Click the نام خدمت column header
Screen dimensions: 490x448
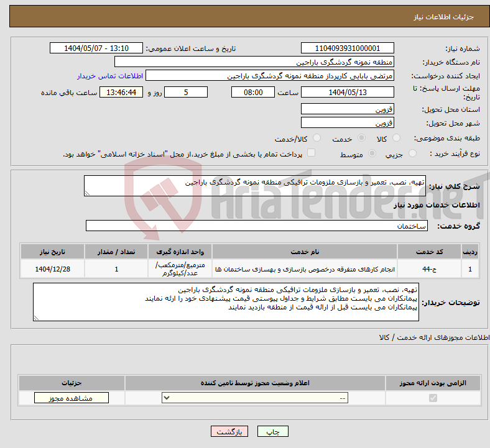pyautogui.click(x=305, y=252)
